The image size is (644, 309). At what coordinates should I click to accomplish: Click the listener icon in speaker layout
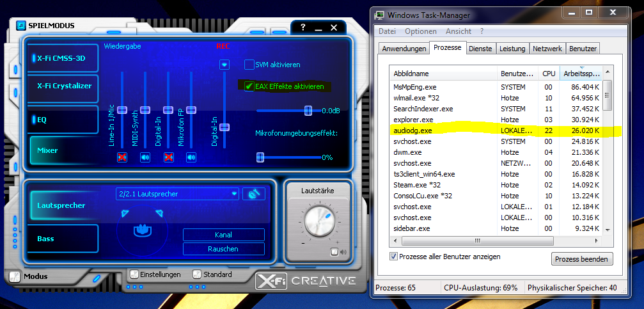tap(143, 230)
